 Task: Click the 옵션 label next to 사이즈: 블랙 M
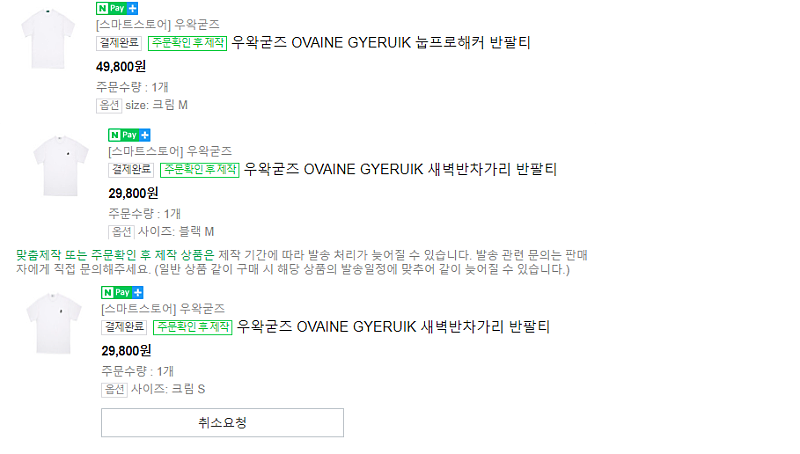click(120, 232)
